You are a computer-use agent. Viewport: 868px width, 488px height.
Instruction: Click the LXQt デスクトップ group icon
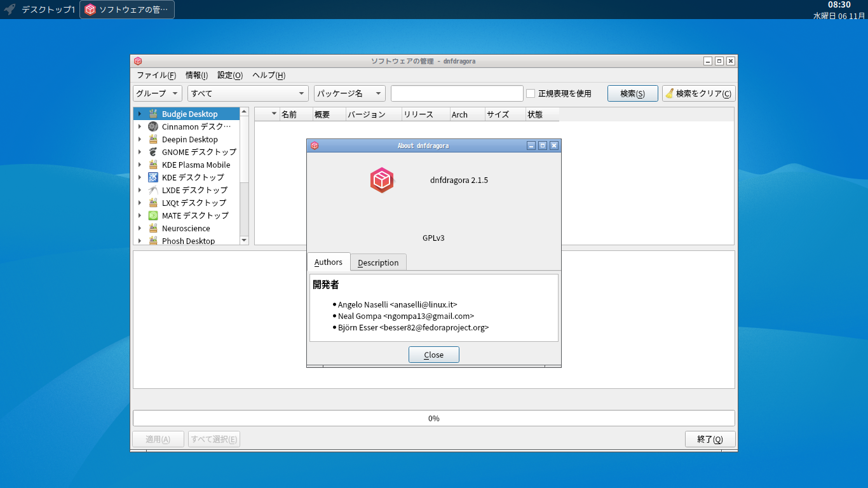153,203
